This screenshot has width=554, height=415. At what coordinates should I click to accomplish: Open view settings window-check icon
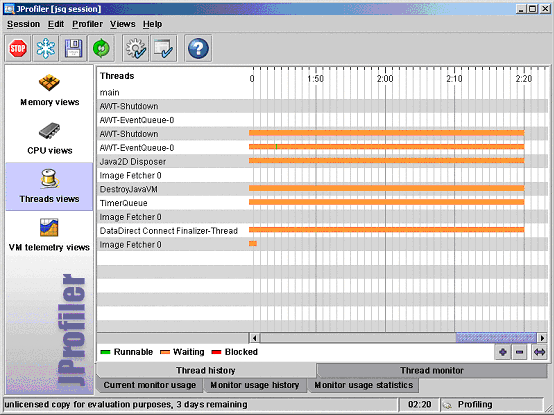(164, 48)
